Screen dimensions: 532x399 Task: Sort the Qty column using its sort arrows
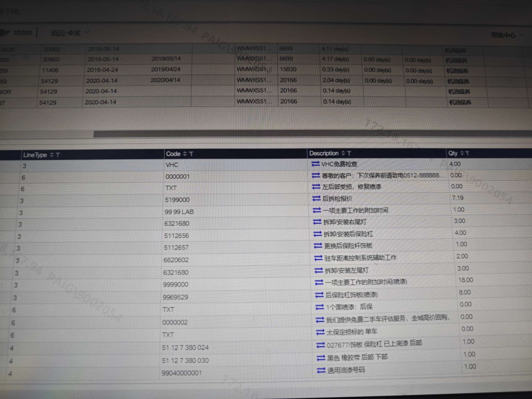click(462, 153)
